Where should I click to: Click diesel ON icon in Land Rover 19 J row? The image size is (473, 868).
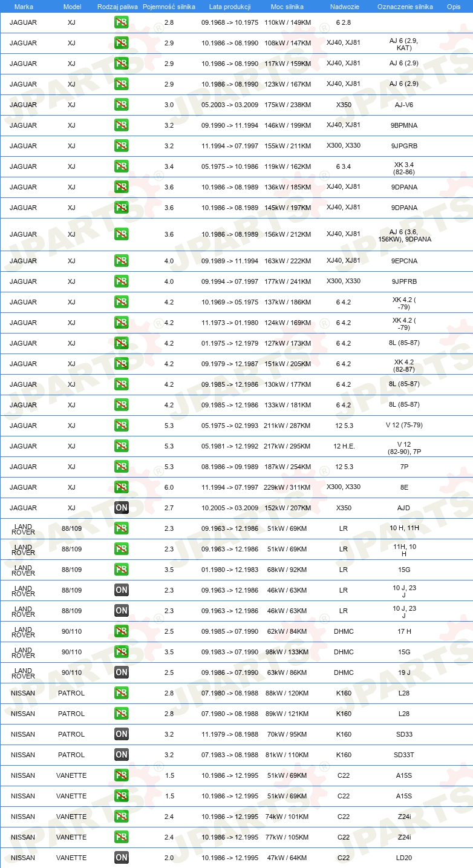122,672
